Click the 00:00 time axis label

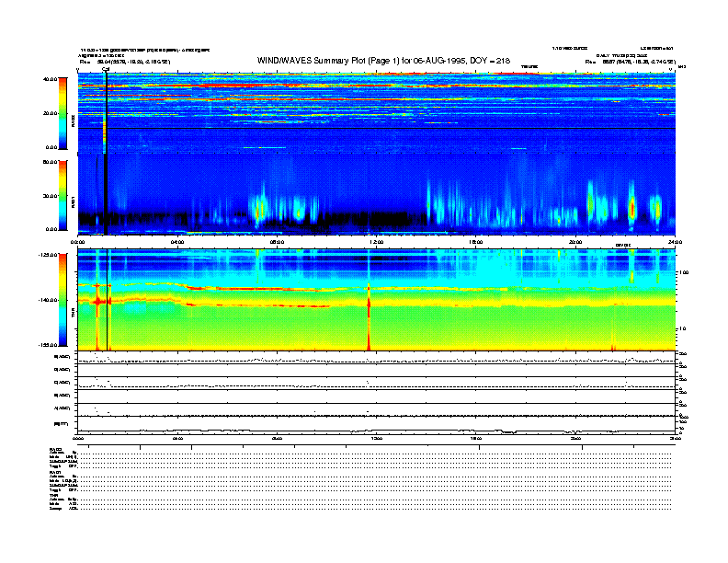(77, 242)
